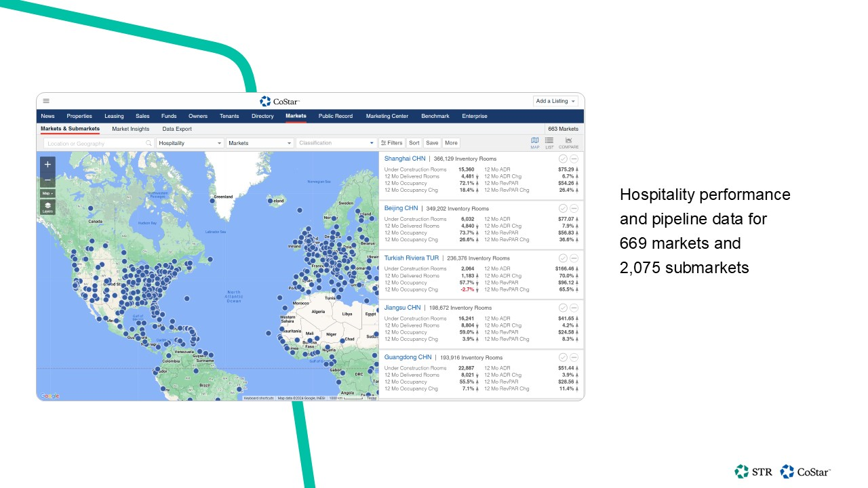868x488 pixels.
Task: Select the Markets & Submarkets tab
Action: click(70, 129)
